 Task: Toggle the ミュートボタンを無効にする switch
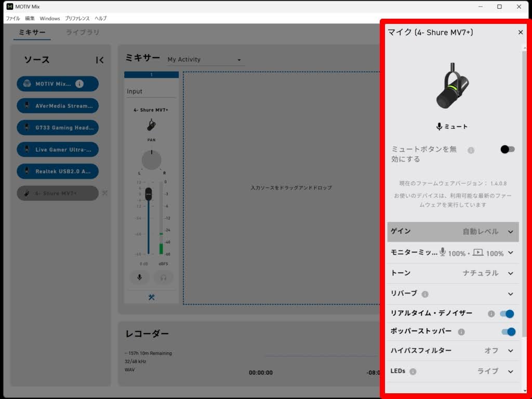[x=507, y=150]
